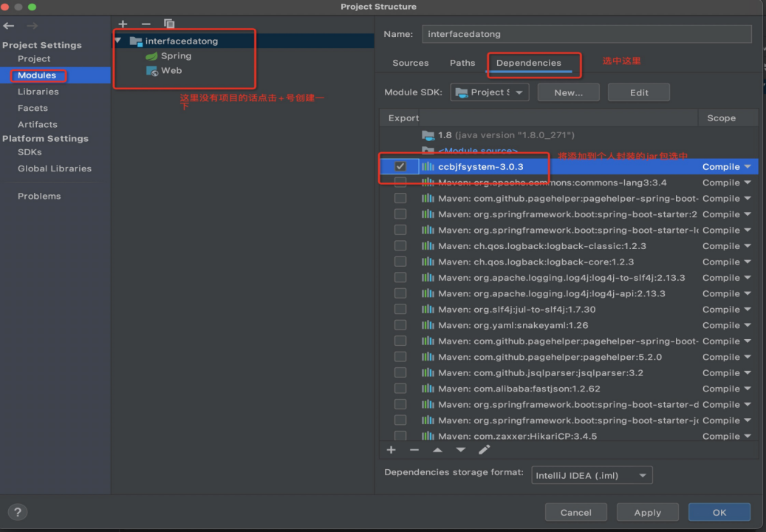Open Artifacts in Project Settings
766x532 pixels.
click(x=37, y=124)
